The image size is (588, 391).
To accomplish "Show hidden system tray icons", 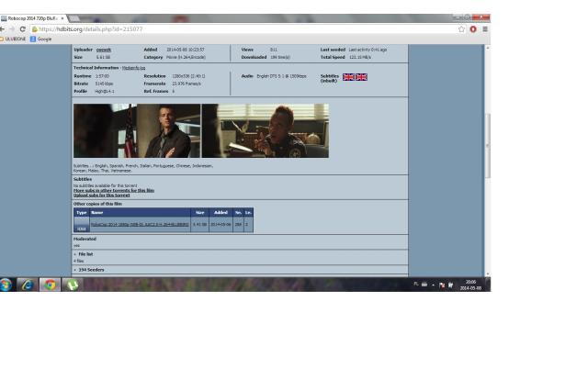I will (433, 285).
